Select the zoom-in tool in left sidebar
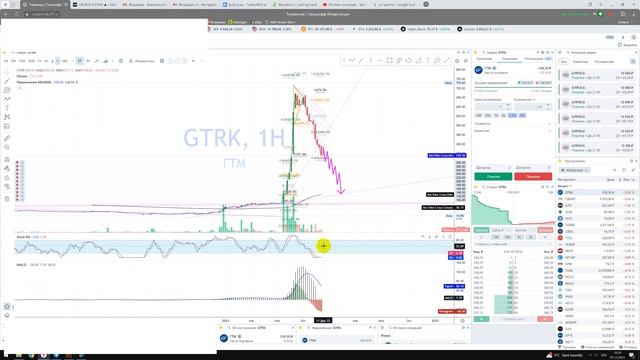This screenshot has width=640, height=360. pos(7,147)
